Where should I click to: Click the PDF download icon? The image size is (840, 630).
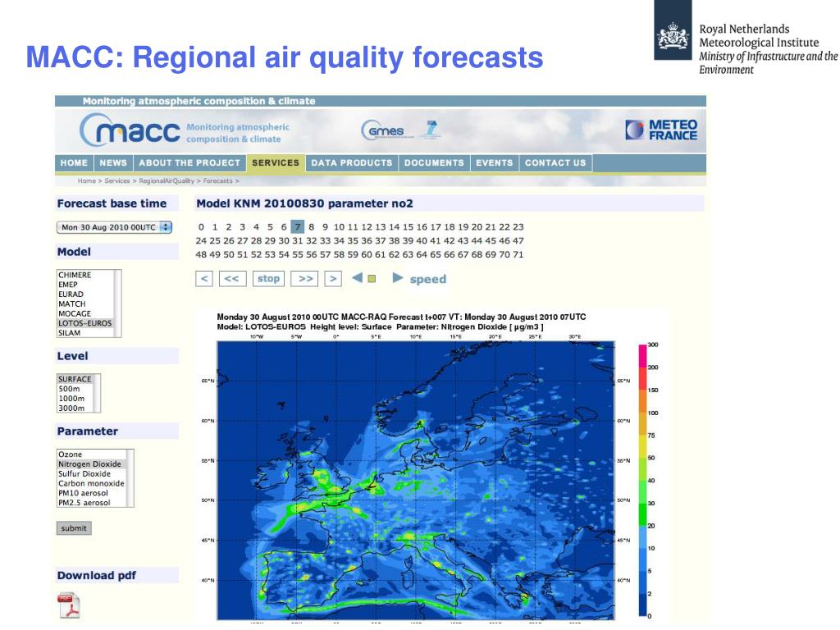pyautogui.click(x=69, y=605)
